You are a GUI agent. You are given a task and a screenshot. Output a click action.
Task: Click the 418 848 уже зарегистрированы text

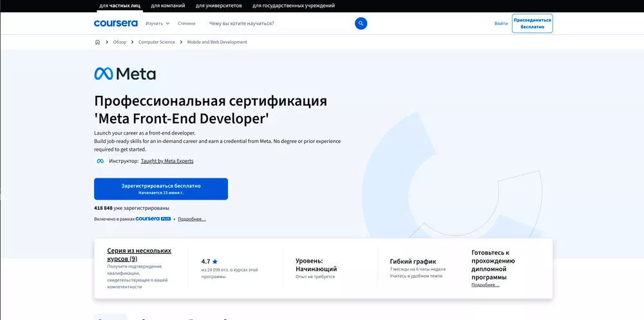click(x=131, y=208)
